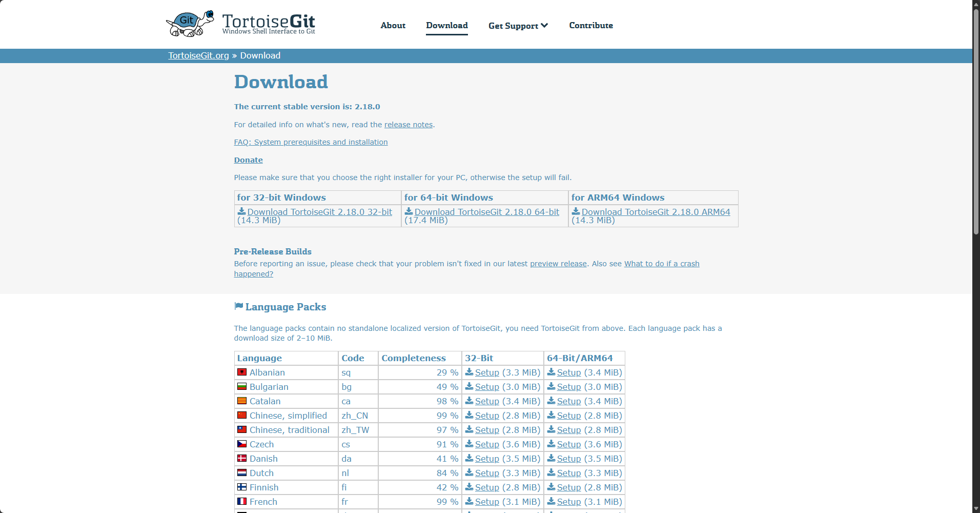The width and height of the screenshot is (980, 513).
Task: Click scrollbar up arrow at top
Action: coord(976,4)
